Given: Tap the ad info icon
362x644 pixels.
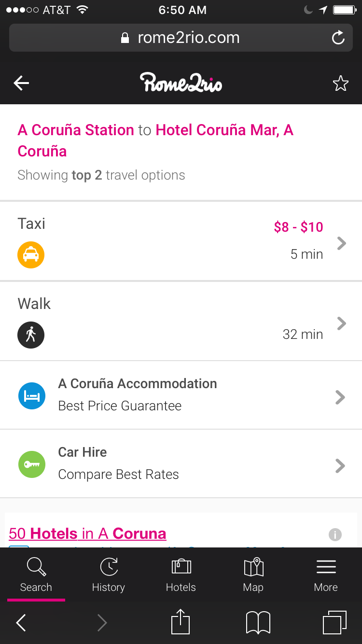Looking at the screenshot, I should (335, 534).
